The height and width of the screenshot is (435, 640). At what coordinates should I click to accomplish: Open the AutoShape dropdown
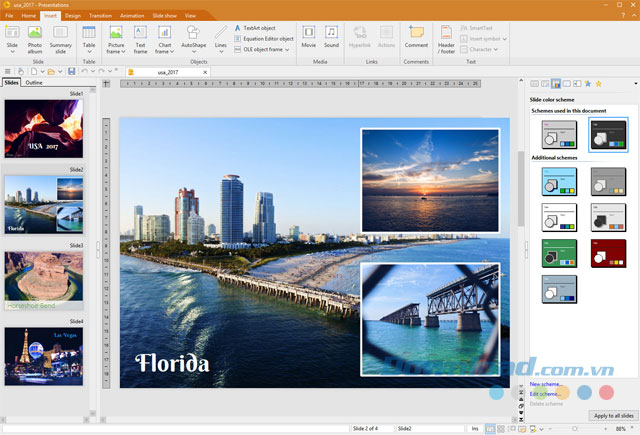[x=193, y=51]
